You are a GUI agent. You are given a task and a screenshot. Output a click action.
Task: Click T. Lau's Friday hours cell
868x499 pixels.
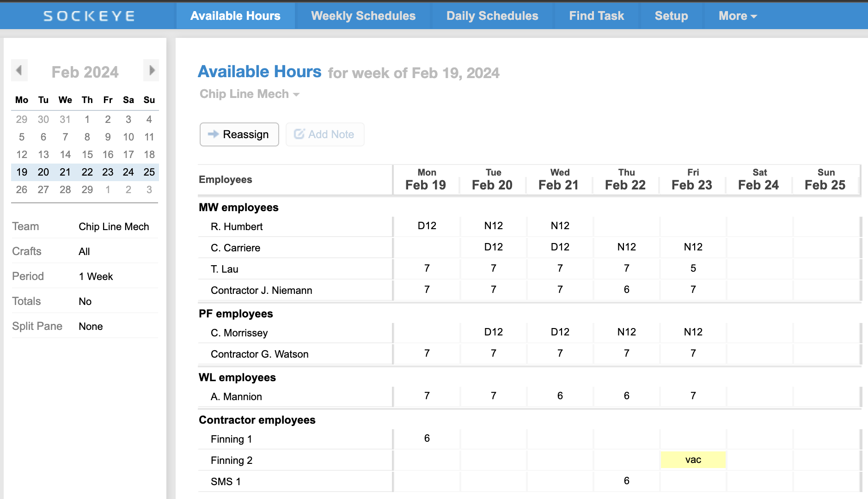[693, 268]
